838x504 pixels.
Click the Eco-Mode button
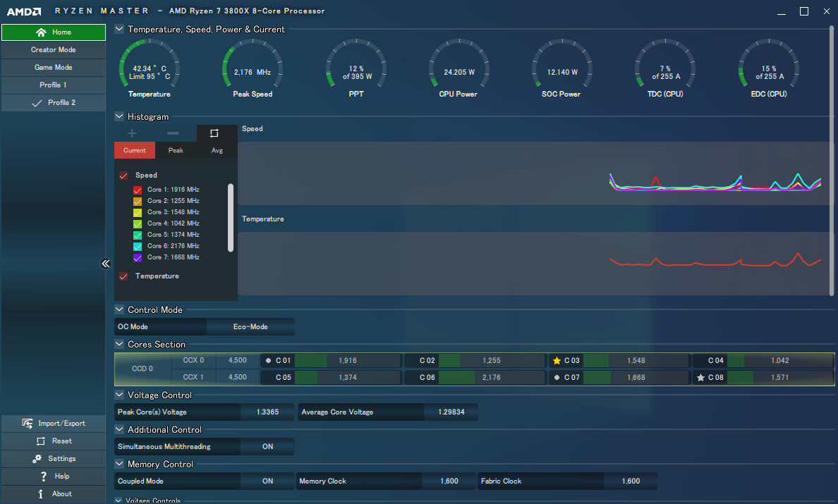pos(250,327)
